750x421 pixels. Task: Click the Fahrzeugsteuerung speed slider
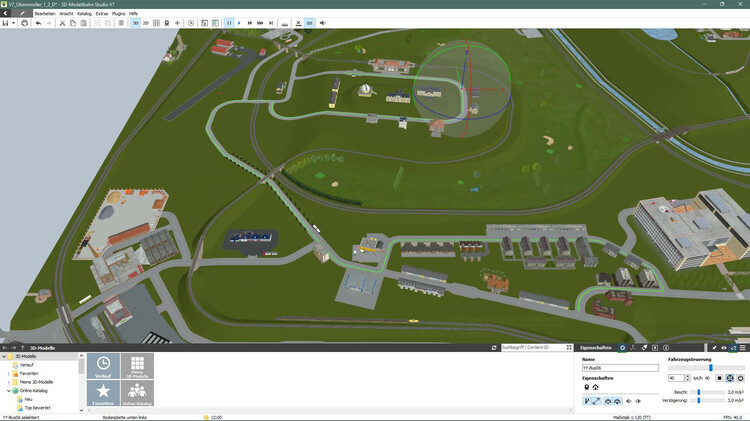pyautogui.click(x=708, y=368)
